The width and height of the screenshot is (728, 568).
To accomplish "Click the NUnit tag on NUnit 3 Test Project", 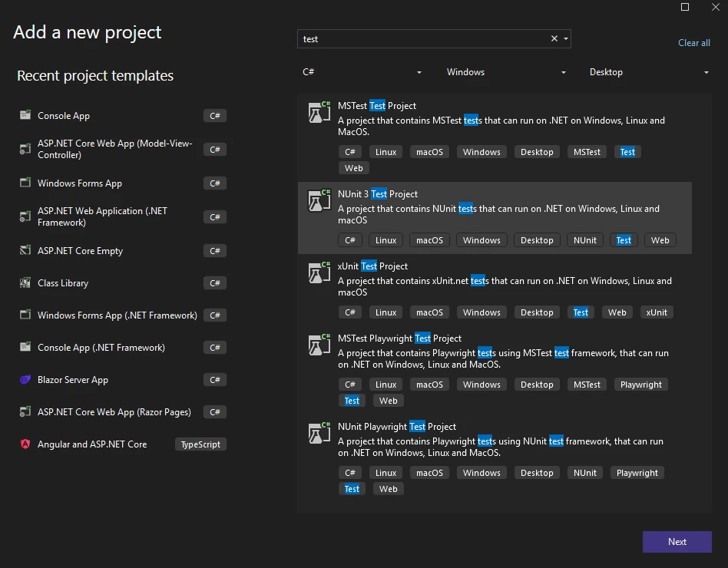I will click(585, 240).
